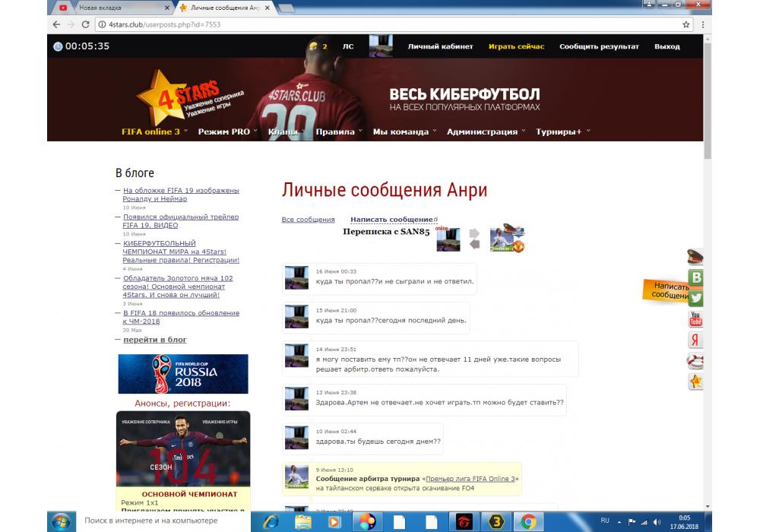
Task: Open FIFA 19 official trailer blog post
Action: (x=181, y=221)
